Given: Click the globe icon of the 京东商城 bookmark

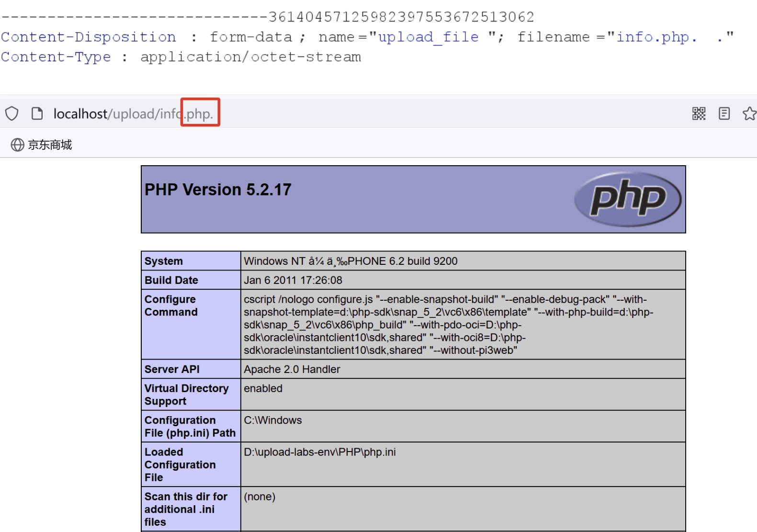Looking at the screenshot, I should [17, 145].
